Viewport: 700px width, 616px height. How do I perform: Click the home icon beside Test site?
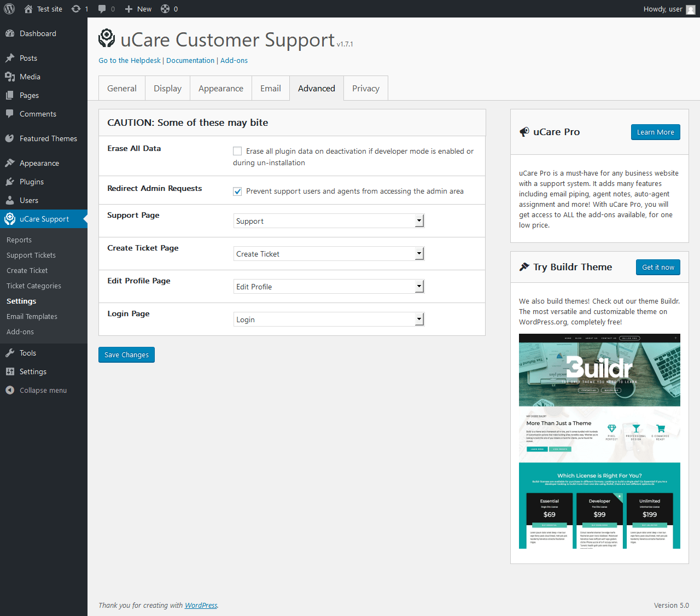pos(28,9)
